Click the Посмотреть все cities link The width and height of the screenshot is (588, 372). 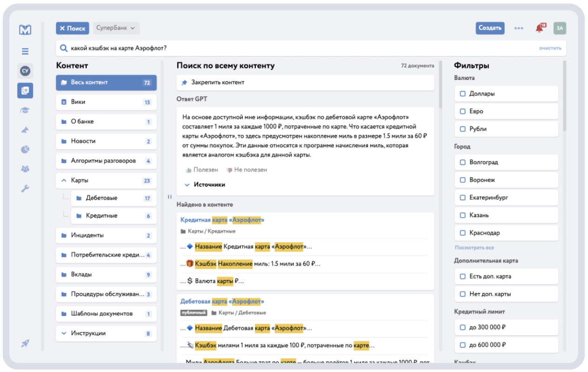click(x=474, y=248)
